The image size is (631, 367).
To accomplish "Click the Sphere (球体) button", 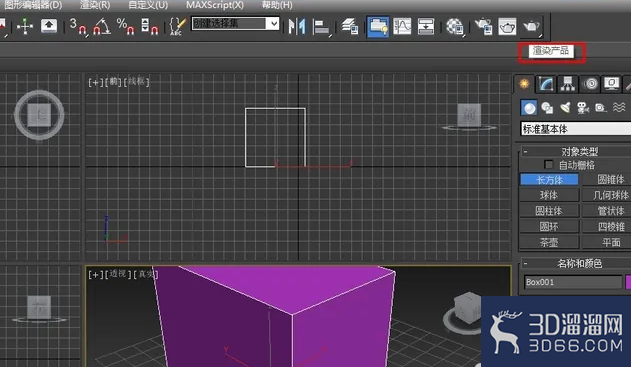I will pos(549,195).
